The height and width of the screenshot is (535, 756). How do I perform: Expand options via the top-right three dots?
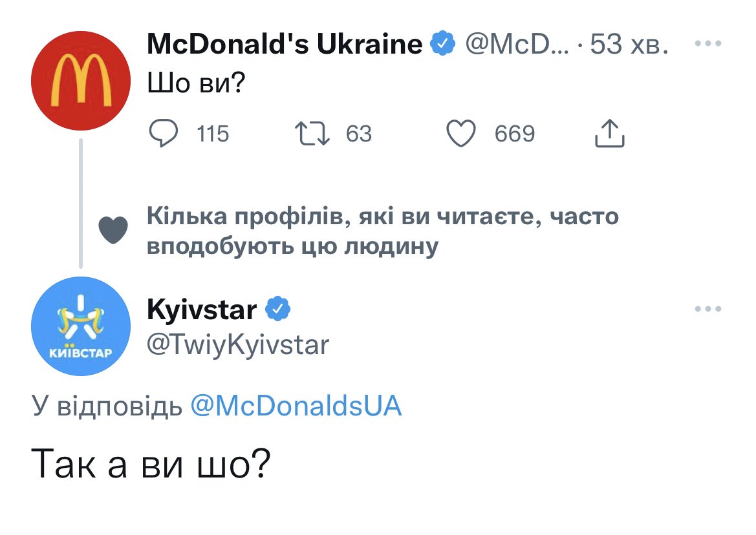tap(709, 43)
